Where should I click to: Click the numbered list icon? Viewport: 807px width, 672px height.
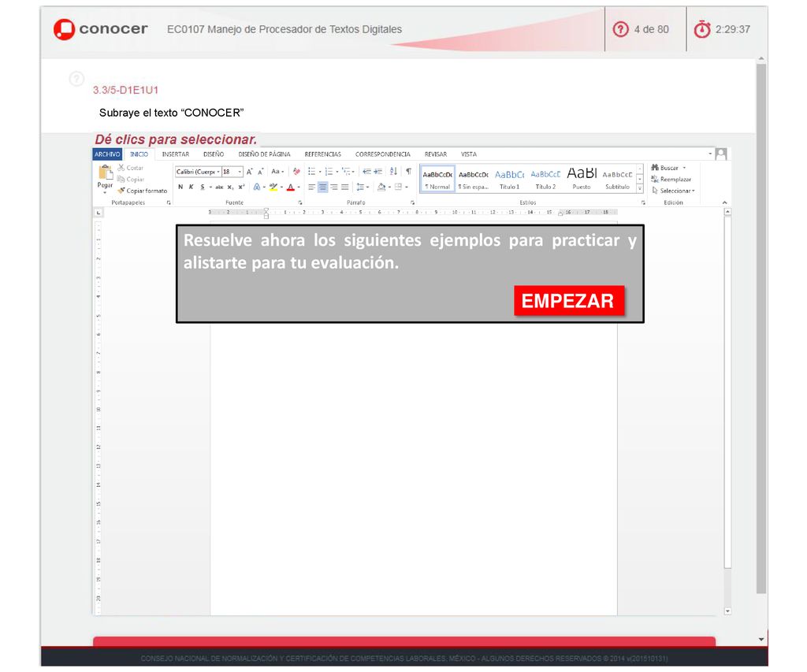[329, 172]
